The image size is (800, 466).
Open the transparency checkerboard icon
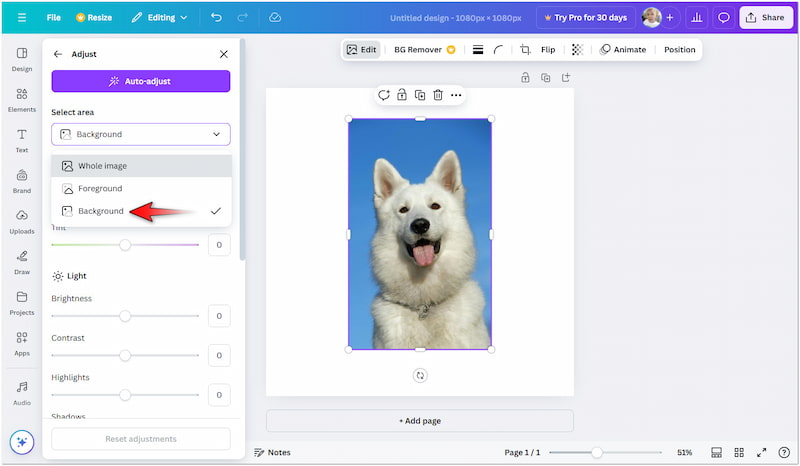pos(577,50)
